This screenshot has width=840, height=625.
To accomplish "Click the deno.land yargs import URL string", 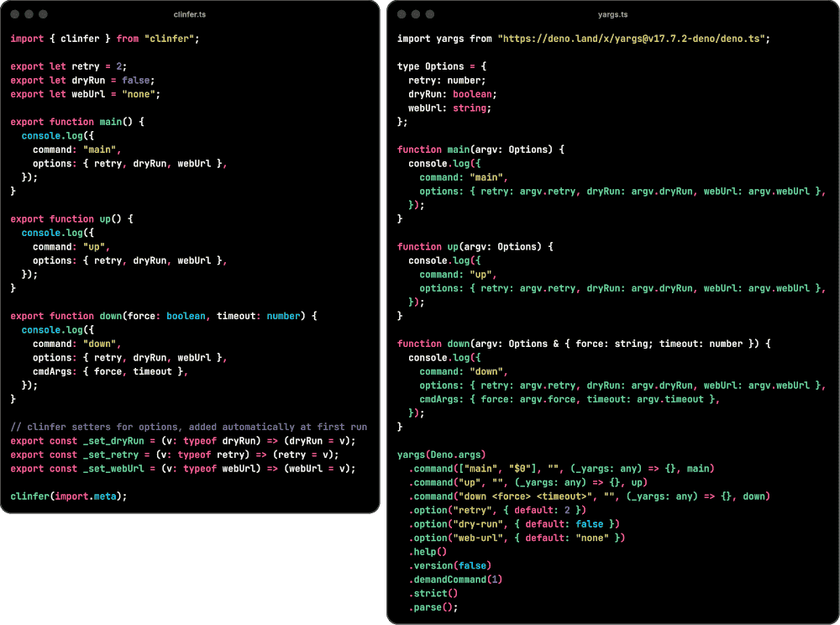I will click(631, 39).
